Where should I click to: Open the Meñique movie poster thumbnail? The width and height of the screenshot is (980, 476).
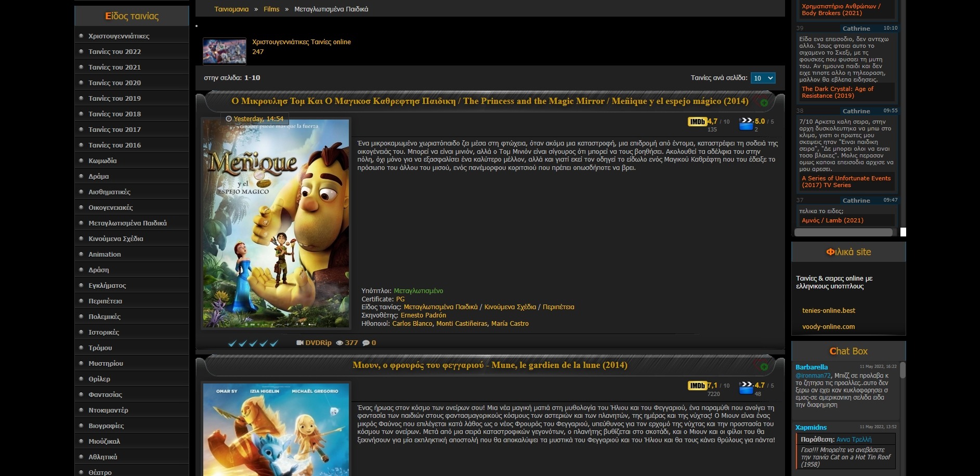pos(276,223)
